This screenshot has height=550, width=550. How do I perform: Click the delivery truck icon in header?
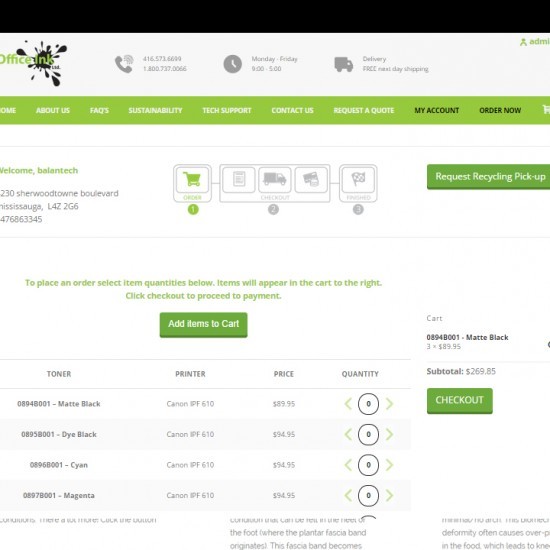pyautogui.click(x=343, y=64)
